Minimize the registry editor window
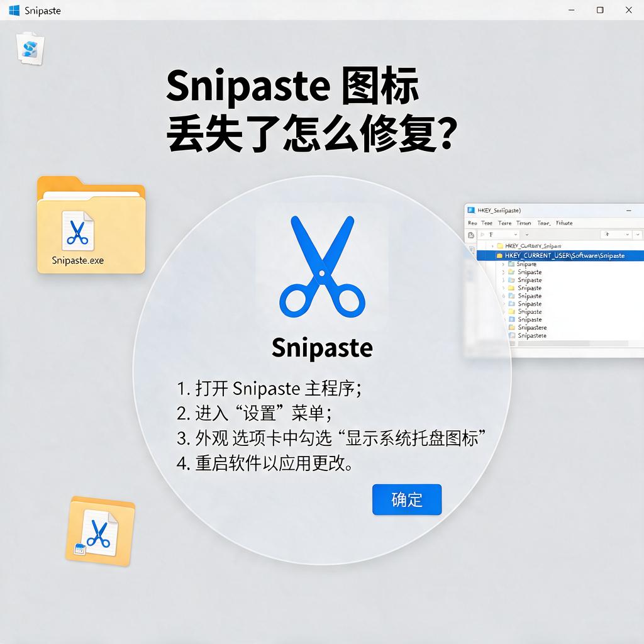This screenshot has width=644, height=644. coord(629,210)
